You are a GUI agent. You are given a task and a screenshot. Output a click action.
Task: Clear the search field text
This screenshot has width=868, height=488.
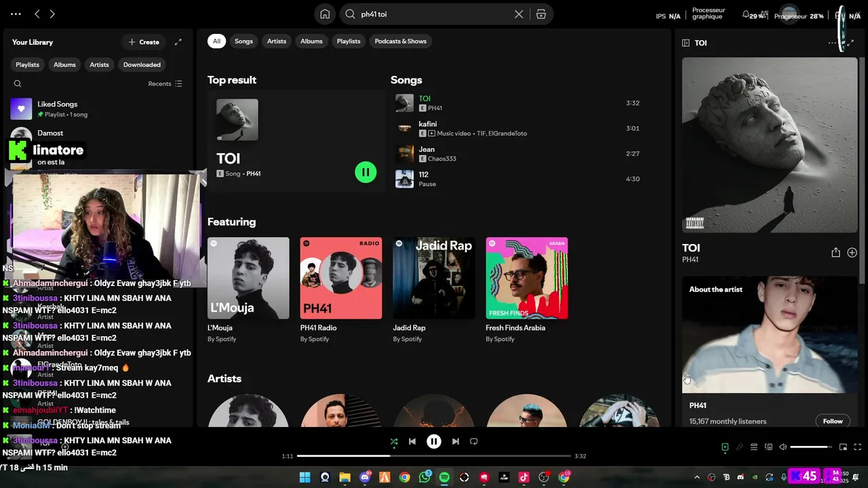519,14
